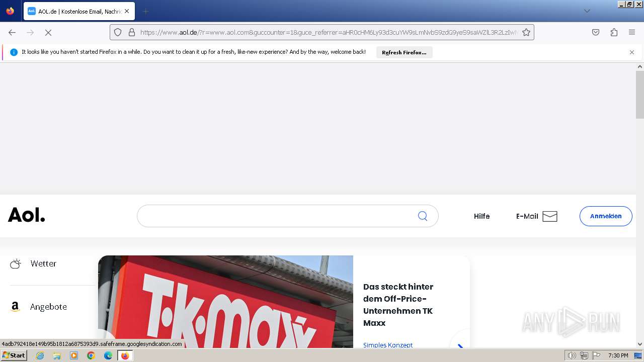Open a new browser tab

click(145, 11)
